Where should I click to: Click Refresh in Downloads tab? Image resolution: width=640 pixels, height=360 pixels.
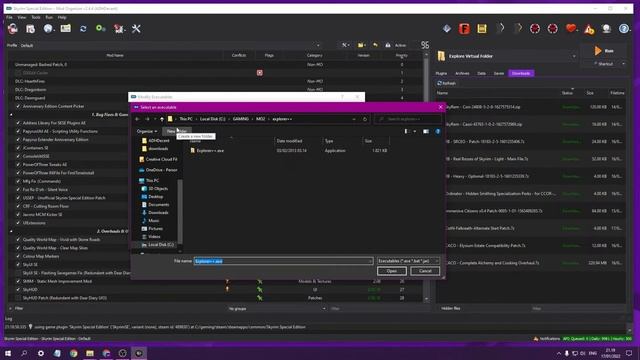coord(446,83)
